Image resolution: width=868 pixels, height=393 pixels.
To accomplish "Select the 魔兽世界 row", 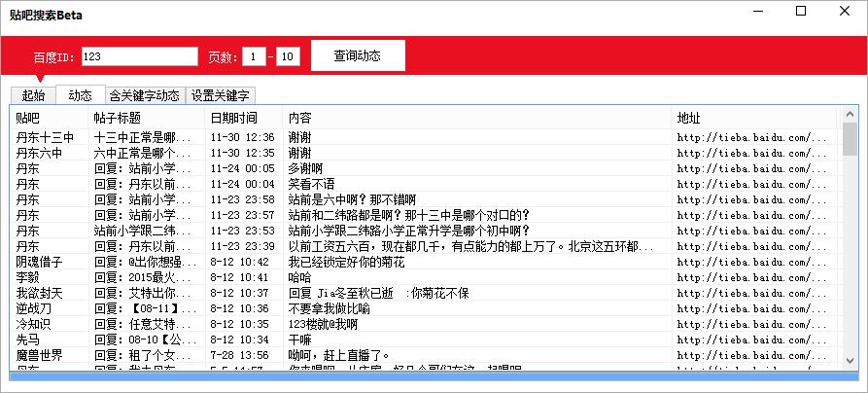I will [39, 355].
